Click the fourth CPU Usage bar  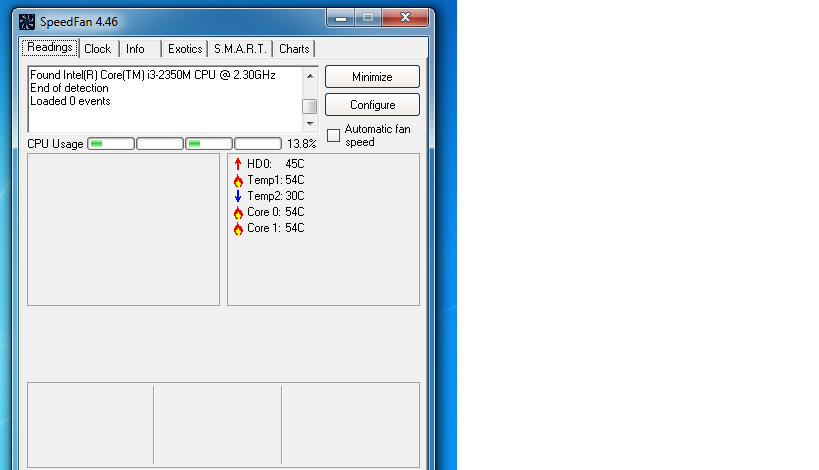[258, 144]
